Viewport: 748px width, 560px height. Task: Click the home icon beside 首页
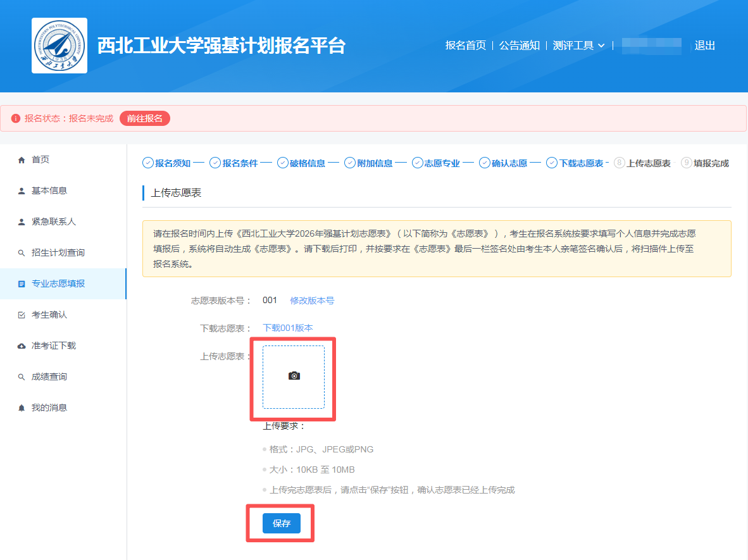22,160
